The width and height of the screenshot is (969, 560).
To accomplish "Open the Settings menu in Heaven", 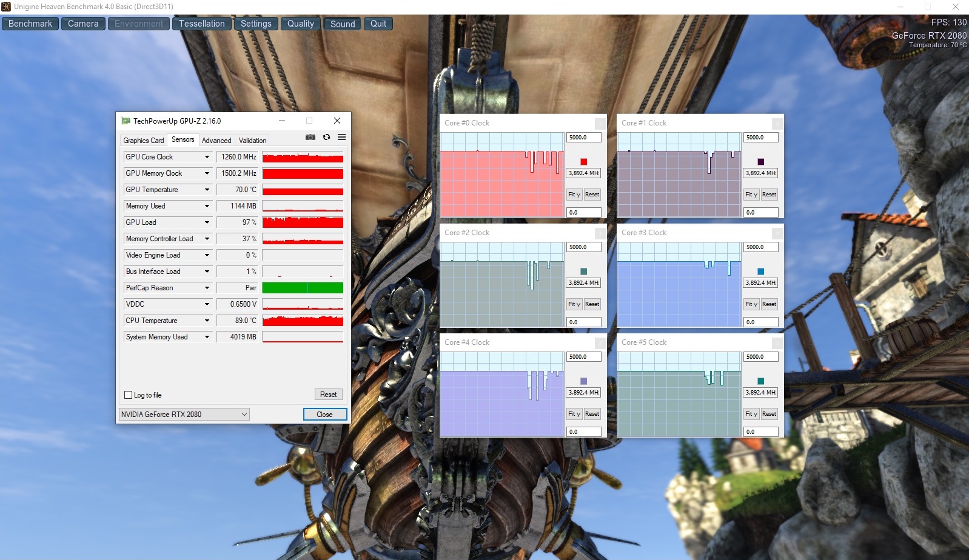I will 256,24.
